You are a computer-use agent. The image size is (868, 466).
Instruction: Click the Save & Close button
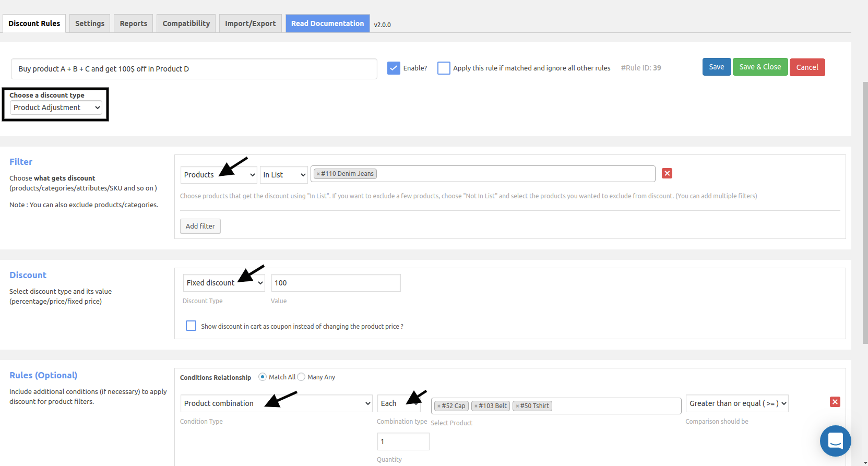760,67
